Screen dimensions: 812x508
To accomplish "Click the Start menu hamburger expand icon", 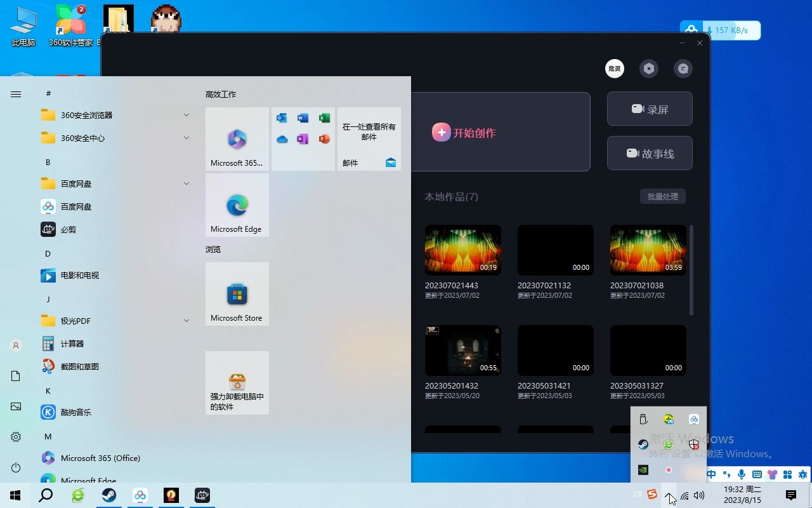I will tap(16, 94).
